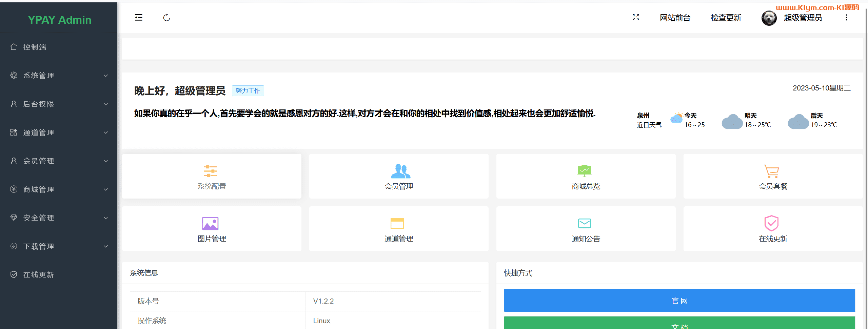This screenshot has height=329, width=868.
Task: Click the 系统配置 sliders icon
Action: [x=210, y=171]
